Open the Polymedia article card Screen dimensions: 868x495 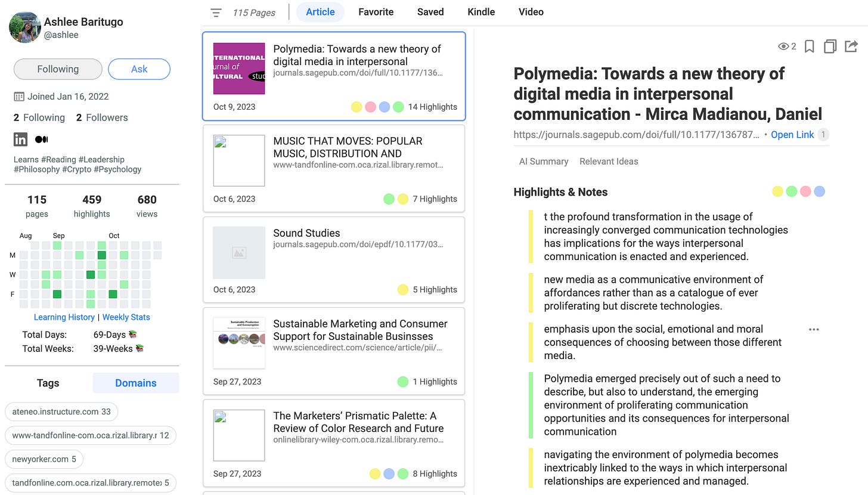click(x=334, y=76)
